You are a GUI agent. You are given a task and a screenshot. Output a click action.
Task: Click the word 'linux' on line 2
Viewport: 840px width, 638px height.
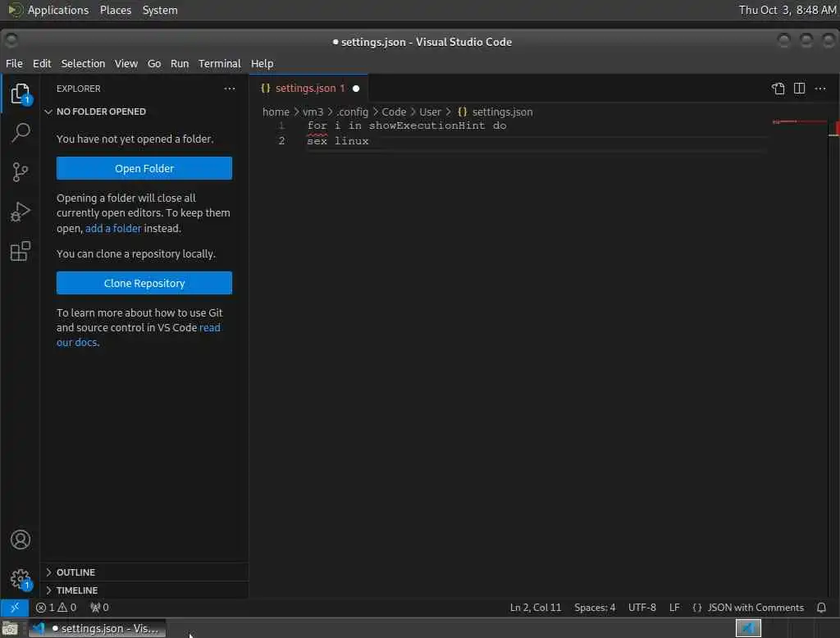pos(351,141)
